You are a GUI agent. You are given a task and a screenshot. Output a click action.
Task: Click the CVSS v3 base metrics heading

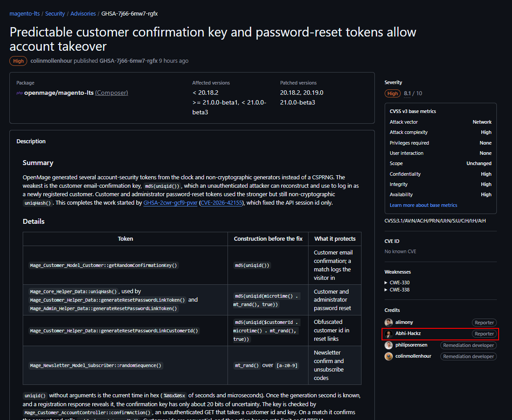pyautogui.click(x=413, y=111)
